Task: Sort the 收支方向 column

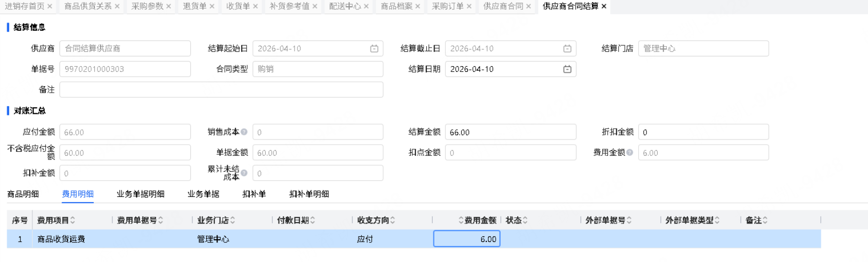Action: click(392, 220)
